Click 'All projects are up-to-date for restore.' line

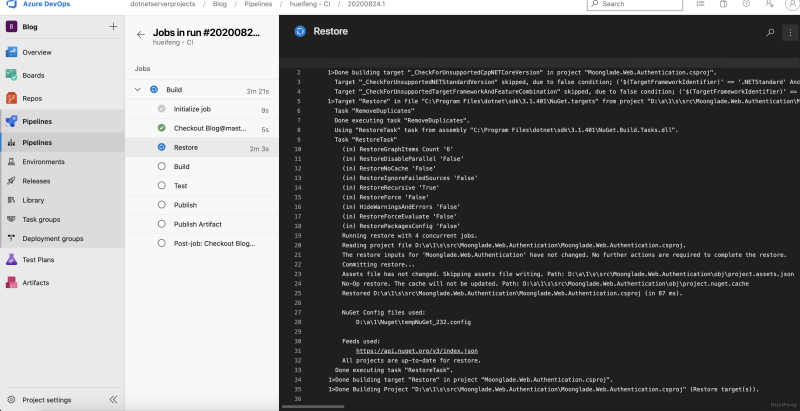(x=411, y=361)
